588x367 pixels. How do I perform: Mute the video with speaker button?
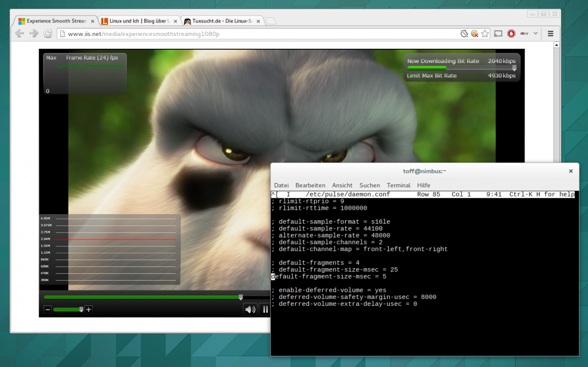tap(250, 310)
